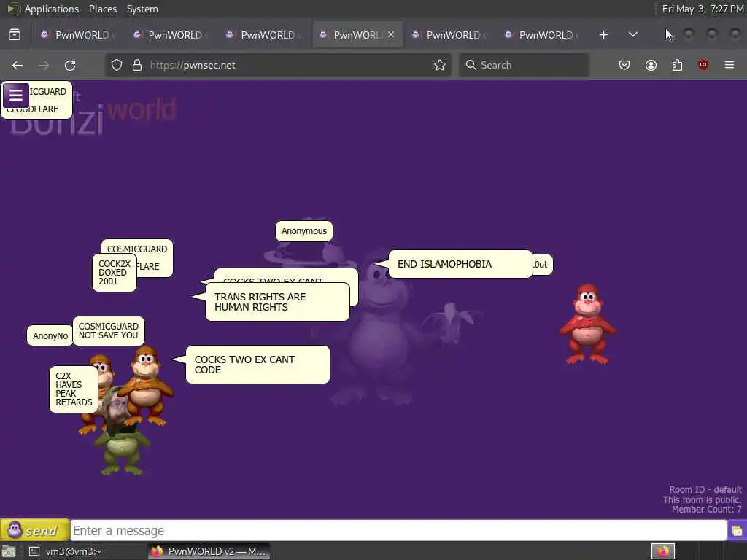Reload the pwnsec.net page
The height and width of the screenshot is (560, 747).
(x=70, y=65)
